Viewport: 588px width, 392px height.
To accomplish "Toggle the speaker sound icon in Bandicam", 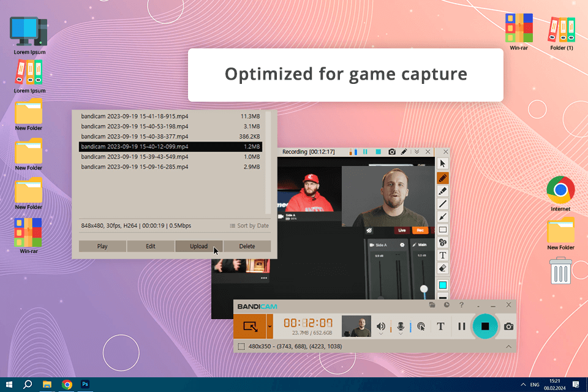I will [x=380, y=326].
